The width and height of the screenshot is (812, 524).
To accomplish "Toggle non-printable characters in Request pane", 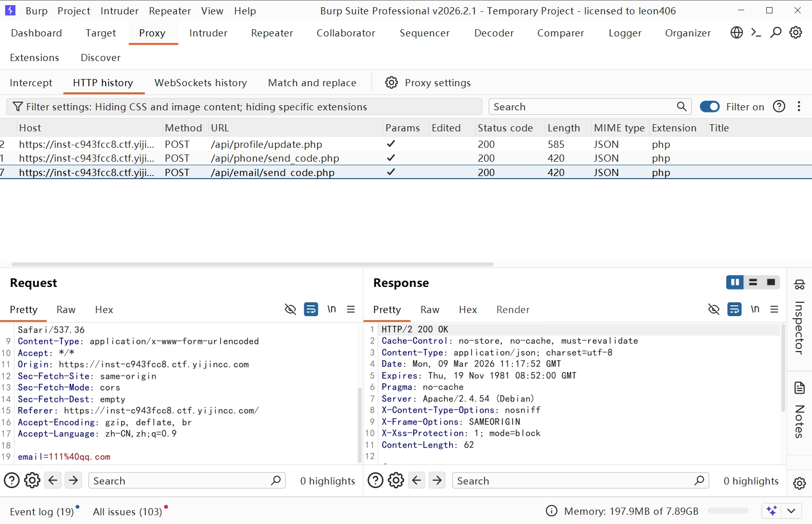I will [x=332, y=309].
